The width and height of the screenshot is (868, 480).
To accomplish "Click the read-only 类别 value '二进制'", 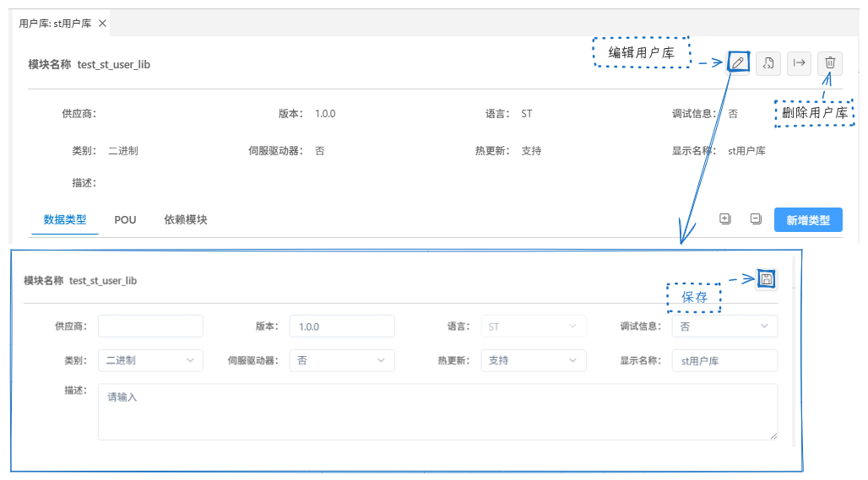I will [x=123, y=151].
